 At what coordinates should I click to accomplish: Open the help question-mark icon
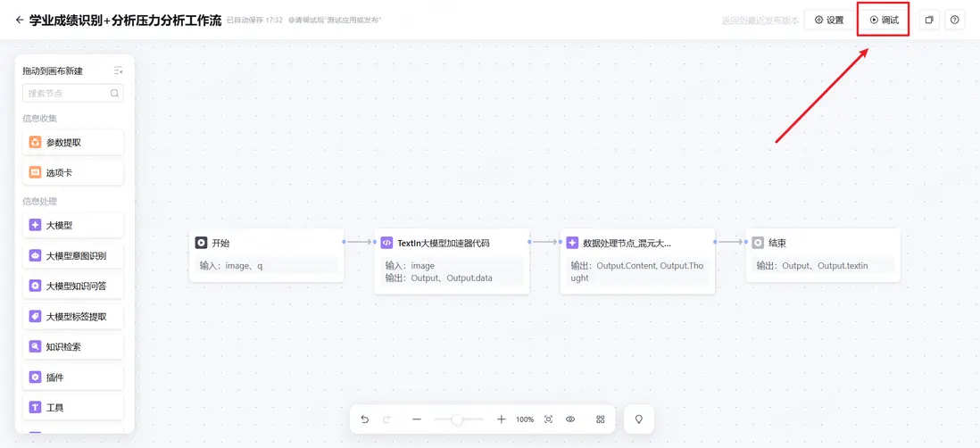click(x=954, y=20)
